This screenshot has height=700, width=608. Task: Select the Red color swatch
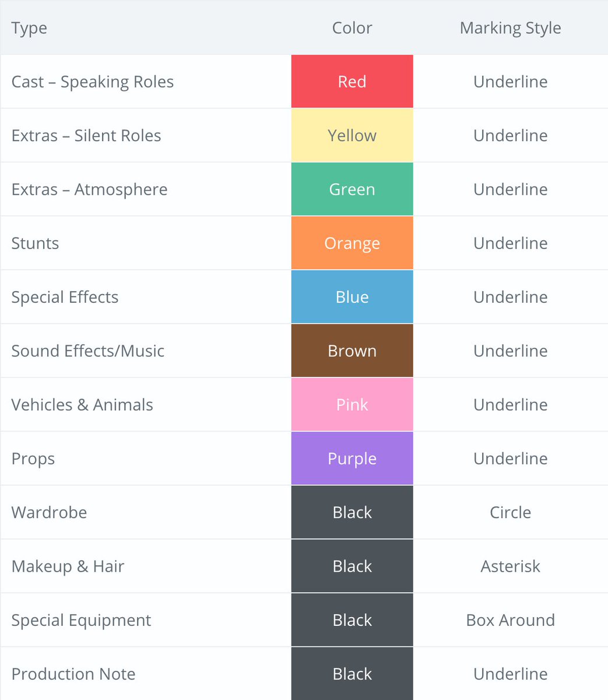click(x=352, y=82)
